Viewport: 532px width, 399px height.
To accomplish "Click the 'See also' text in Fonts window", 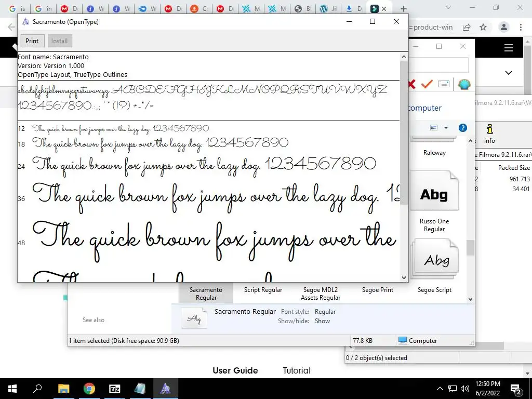I will click(94, 320).
